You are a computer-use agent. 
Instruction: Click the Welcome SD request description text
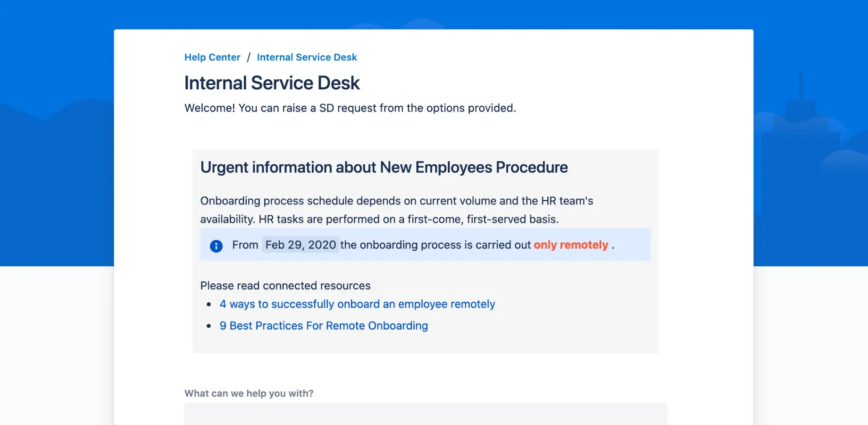tap(350, 108)
